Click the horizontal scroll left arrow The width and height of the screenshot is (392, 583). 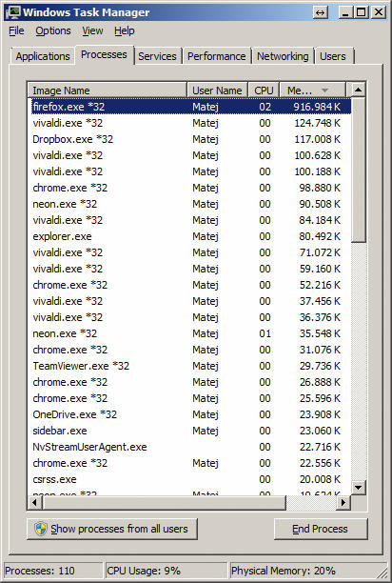pos(34,502)
